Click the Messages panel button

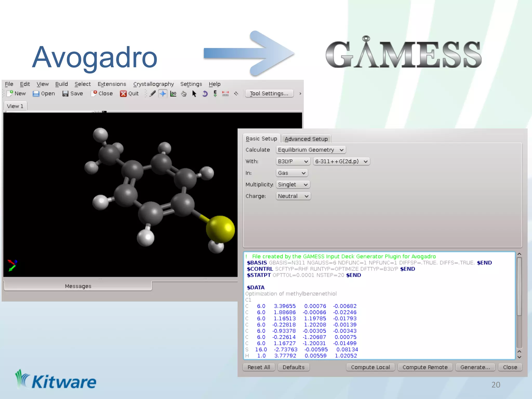[78, 286]
